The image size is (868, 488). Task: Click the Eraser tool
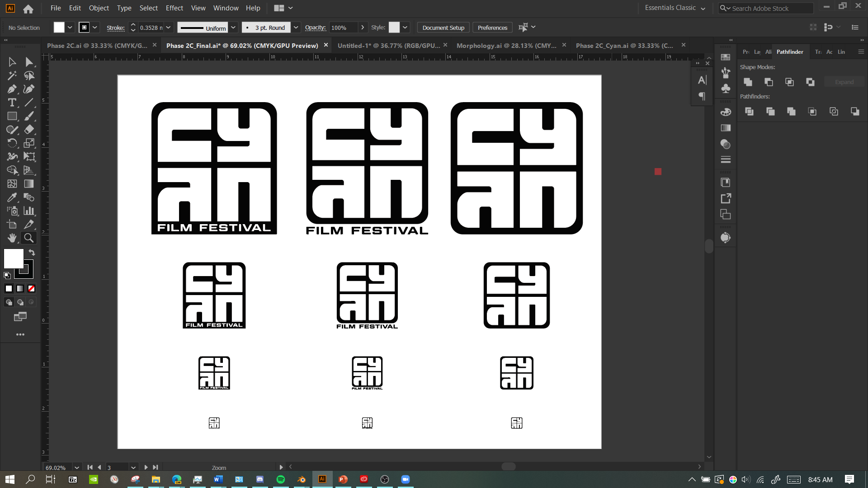tap(29, 130)
